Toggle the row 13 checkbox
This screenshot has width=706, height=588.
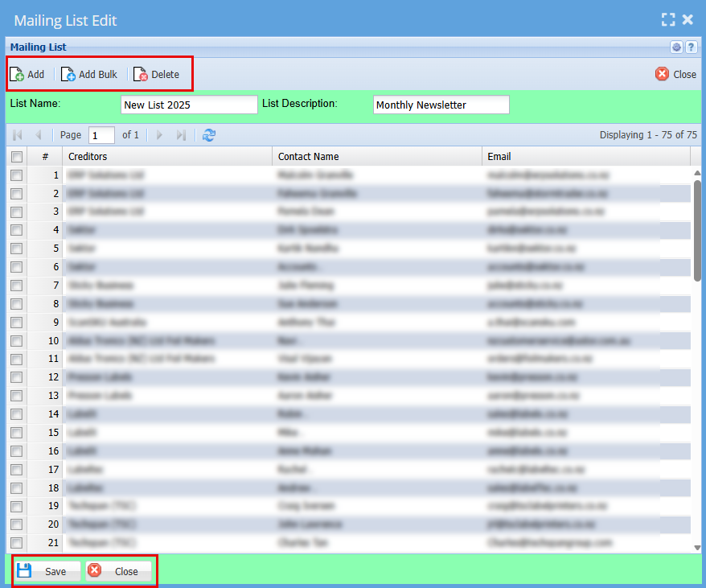pyautogui.click(x=17, y=396)
